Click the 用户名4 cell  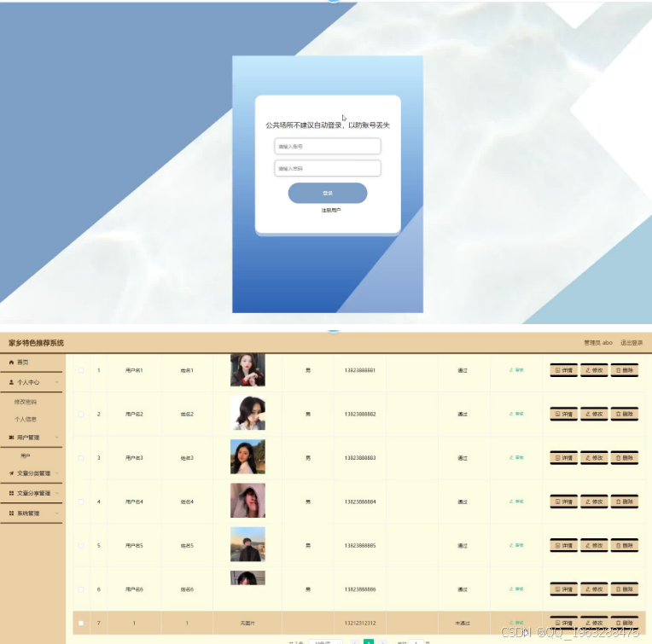coord(134,502)
